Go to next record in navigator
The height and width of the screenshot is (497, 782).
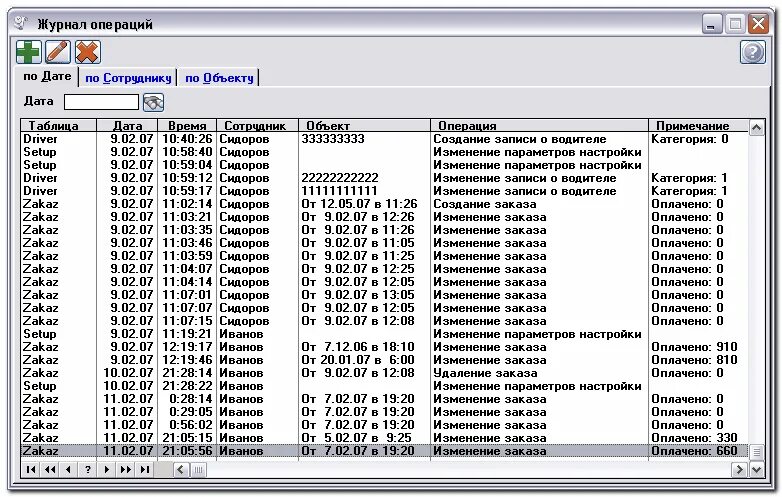click(x=106, y=469)
